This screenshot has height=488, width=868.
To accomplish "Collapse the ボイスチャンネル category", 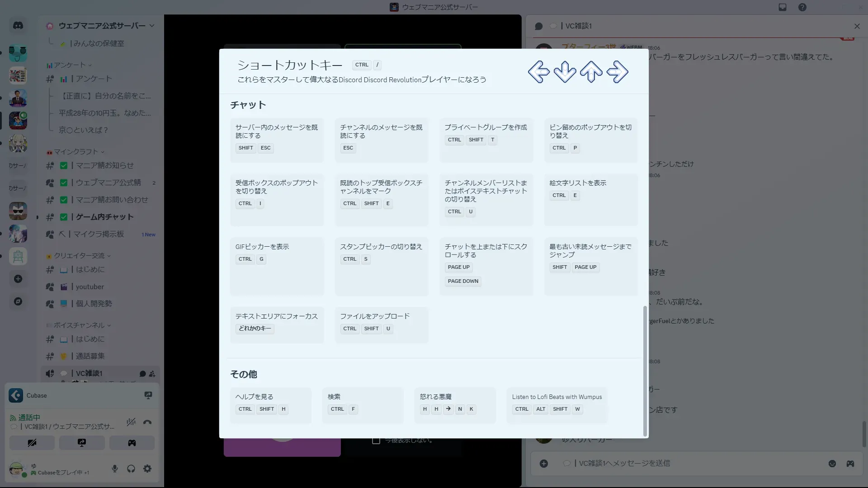I will (x=79, y=325).
